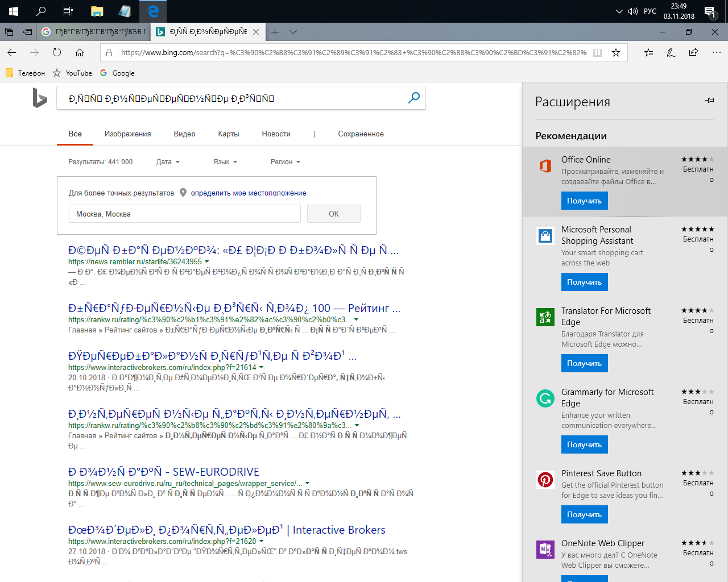Click the Share page icon

point(693,52)
